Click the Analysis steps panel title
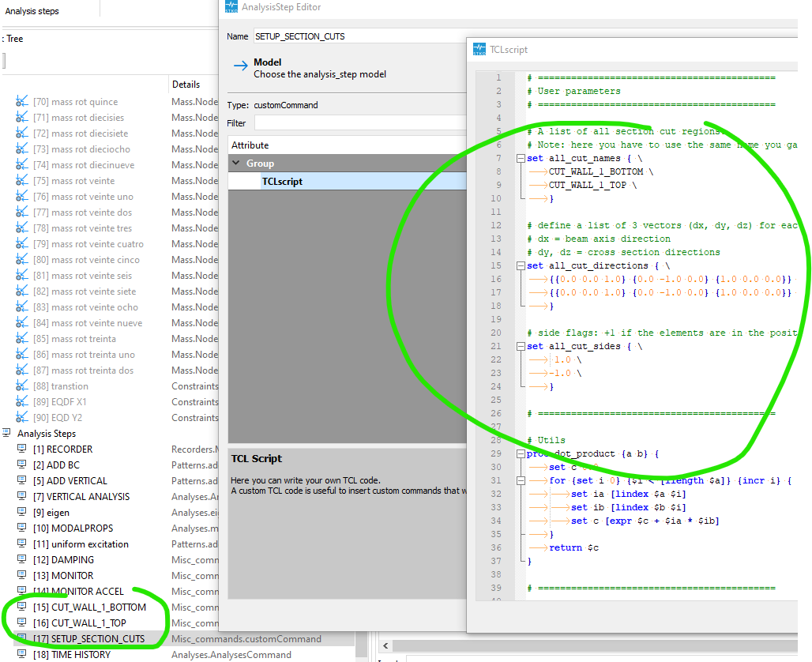 [32, 11]
